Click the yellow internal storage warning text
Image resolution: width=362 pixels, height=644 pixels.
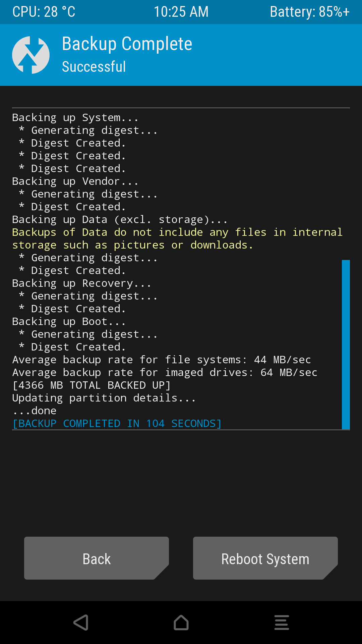[177, 238]
